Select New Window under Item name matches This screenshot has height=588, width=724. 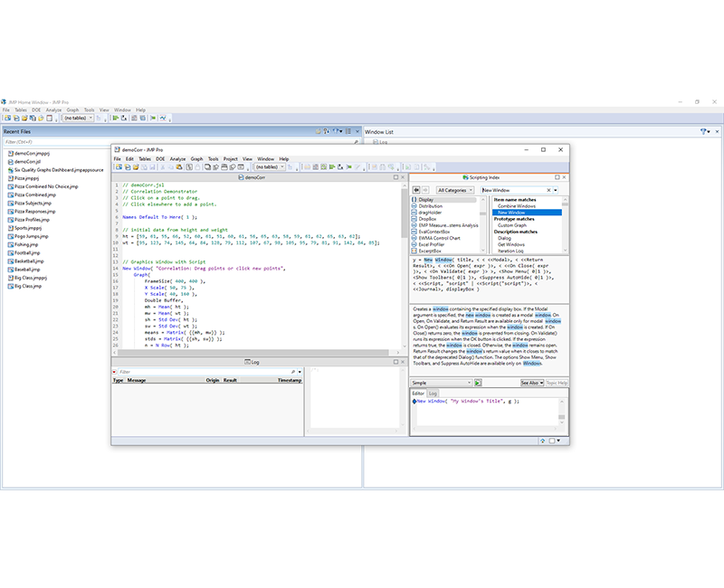click(x=510, y=213)
